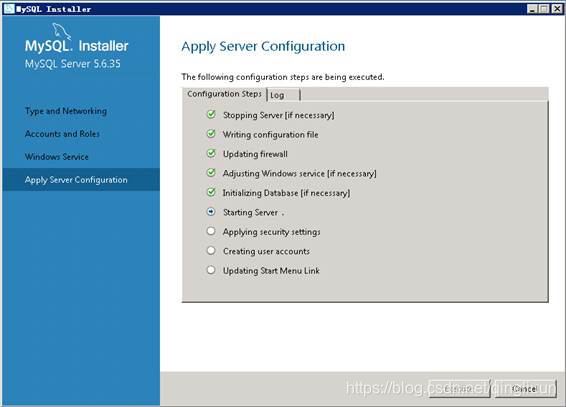Maximize the MySQL Installer window

[x=544, y=9]
